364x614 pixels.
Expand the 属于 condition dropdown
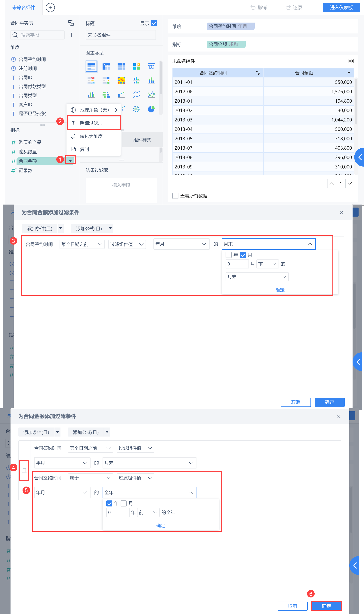coord(90,478)
